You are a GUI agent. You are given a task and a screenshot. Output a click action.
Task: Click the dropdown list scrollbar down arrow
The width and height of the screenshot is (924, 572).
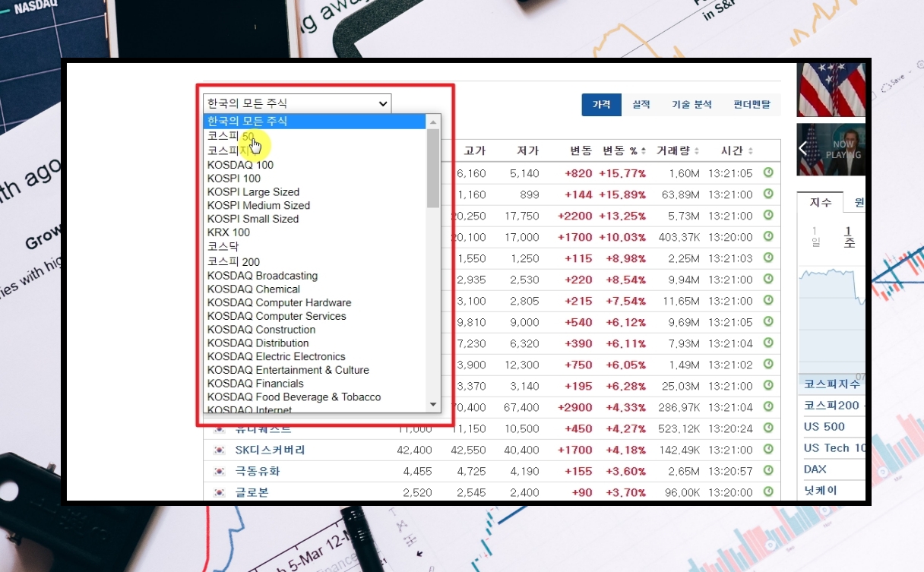433,404
